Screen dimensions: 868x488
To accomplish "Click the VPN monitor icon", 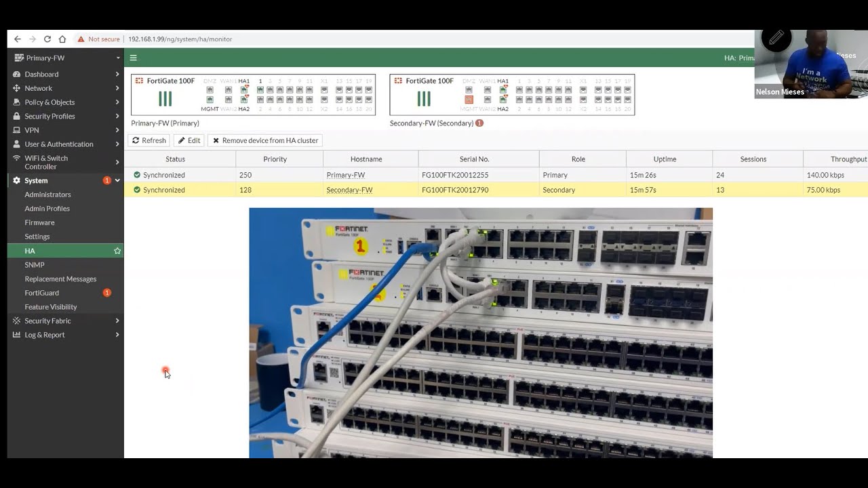I will pyautogui.click(x=17, y=130).
